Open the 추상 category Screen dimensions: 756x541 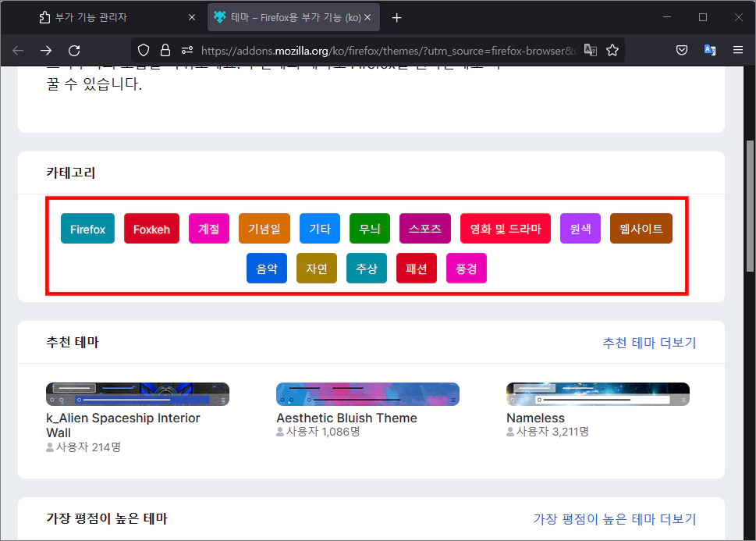[x=367, y=269]
